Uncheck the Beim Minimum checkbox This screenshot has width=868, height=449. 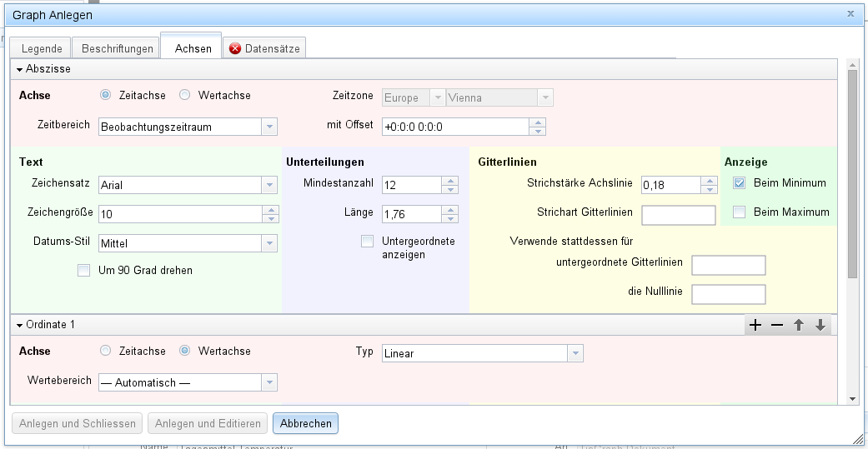739,182
